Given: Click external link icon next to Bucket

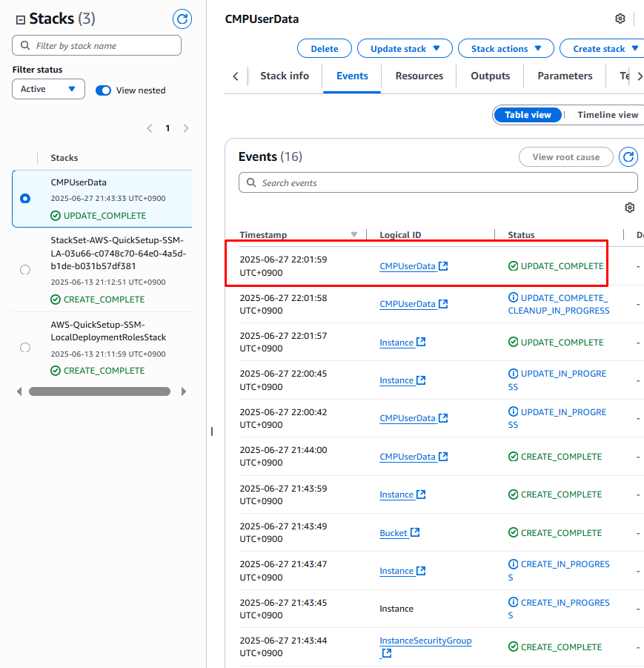Looking at the screenshot, I should 415,532.
